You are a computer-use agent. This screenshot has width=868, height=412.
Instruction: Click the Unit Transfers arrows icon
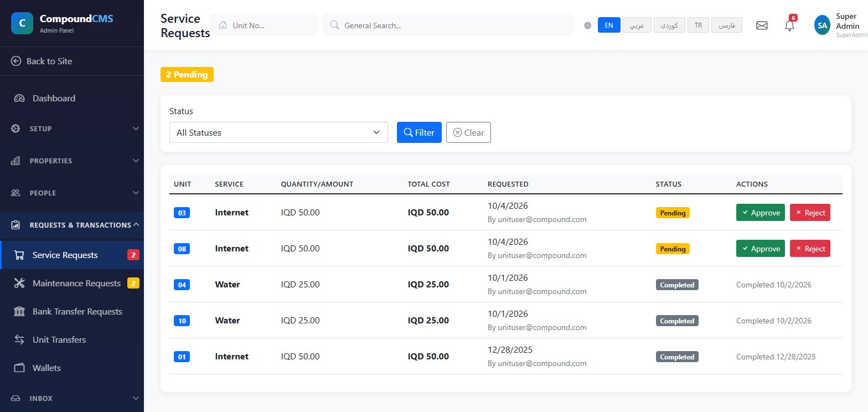click(x=19, y=339)
